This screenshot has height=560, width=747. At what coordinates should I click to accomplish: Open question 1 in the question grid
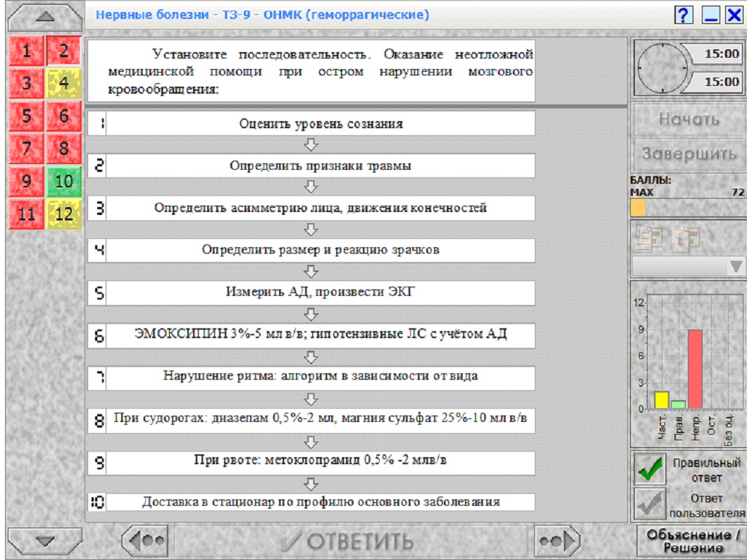pyautogui.click(x=26, y=51)
